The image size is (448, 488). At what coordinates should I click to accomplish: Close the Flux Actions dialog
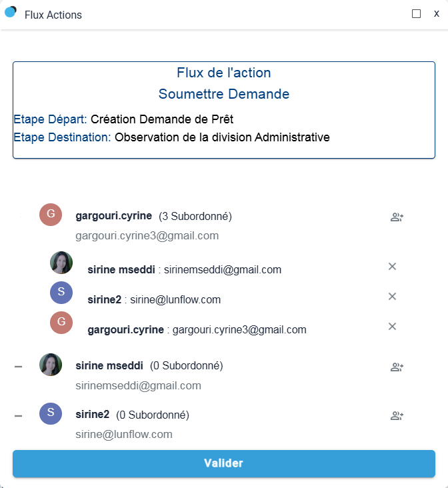(x=436, y=13)
